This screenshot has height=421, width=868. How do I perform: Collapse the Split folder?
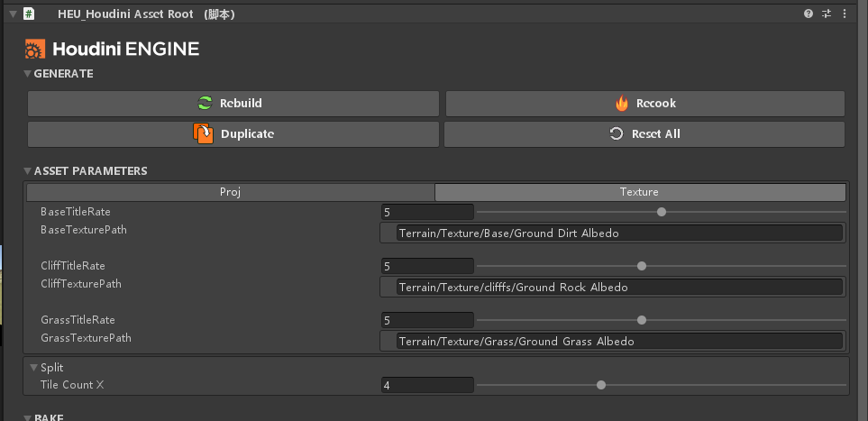(34, 367)
